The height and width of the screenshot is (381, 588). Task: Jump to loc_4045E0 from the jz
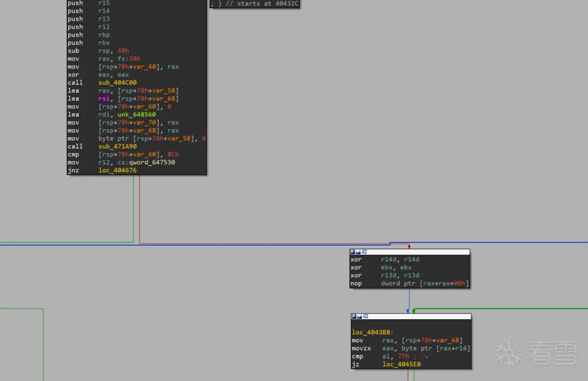click(402, 364)
